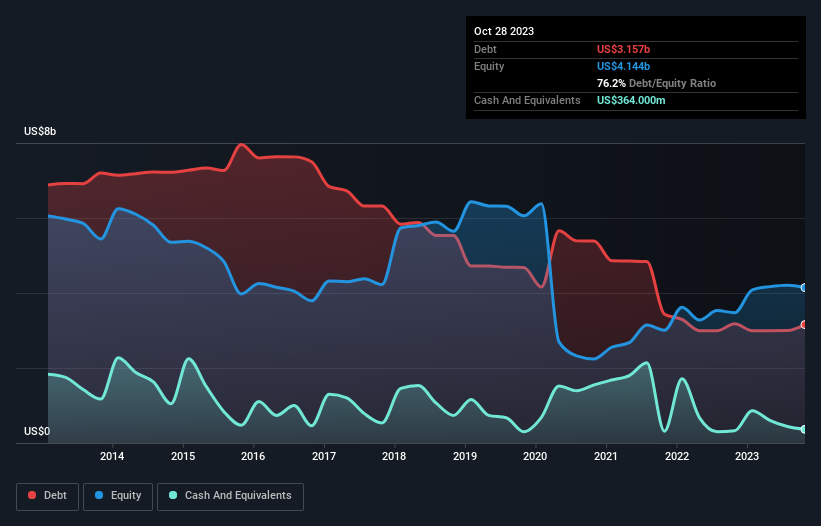This screenshot has width=821, height=526.
Task: Click the 2019 x-axis label
Action: pyautogui.click(x=465, y=456)
